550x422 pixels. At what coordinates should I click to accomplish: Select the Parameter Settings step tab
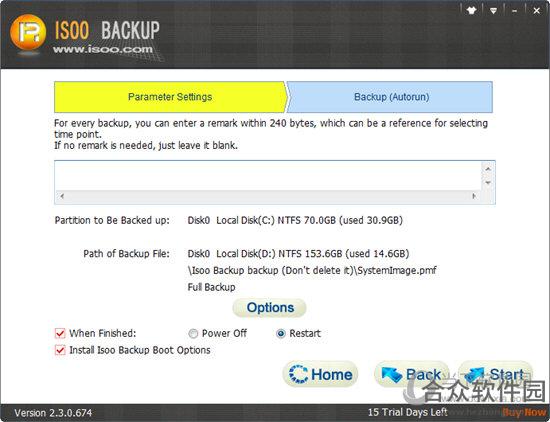pyautogui.click(x=170, y=97)
